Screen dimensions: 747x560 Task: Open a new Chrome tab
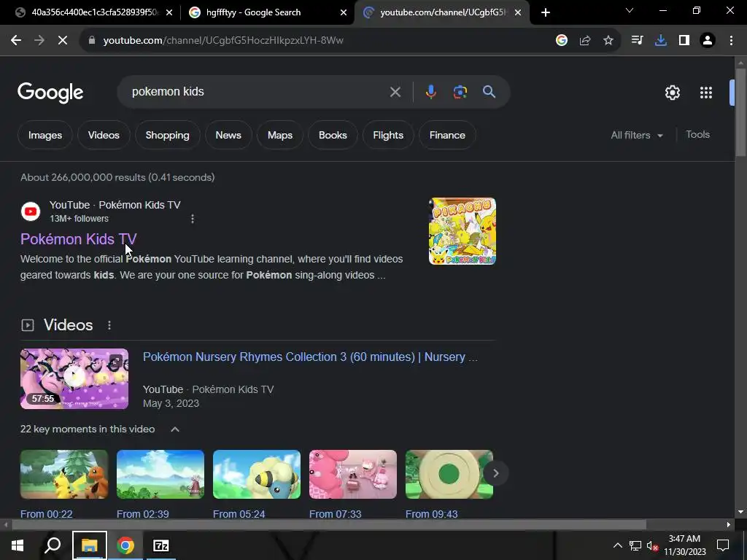[x=546, y=12]
